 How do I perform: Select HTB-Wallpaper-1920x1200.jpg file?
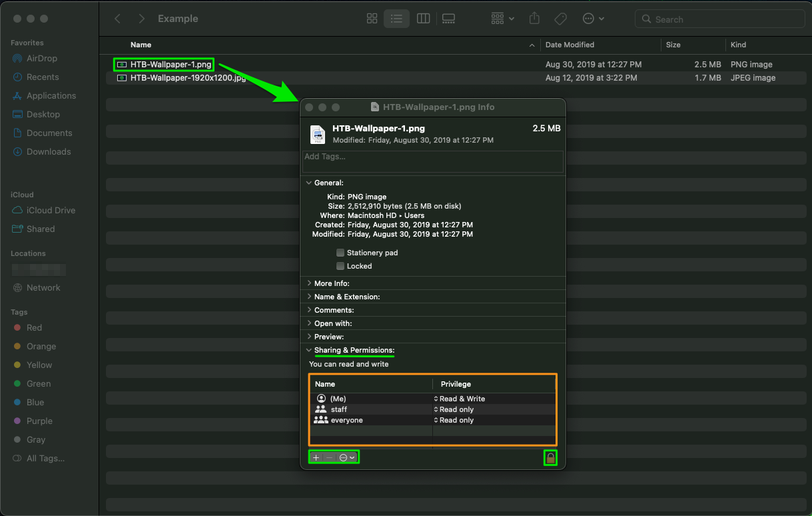[x=188, y=78]
